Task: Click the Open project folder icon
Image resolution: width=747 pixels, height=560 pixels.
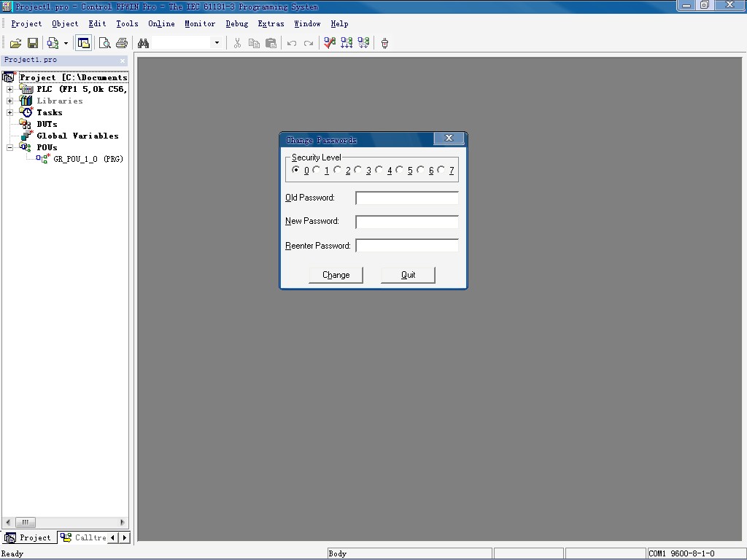Action: pos(15,43)
